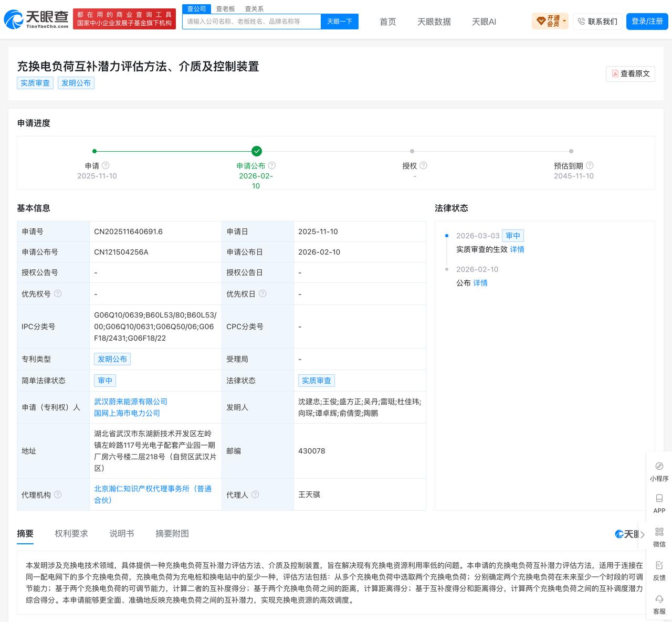This screenshot has height=622, width=672.
Task: Click the 审中 tag in legal status timeline
Action: [513, 236]
